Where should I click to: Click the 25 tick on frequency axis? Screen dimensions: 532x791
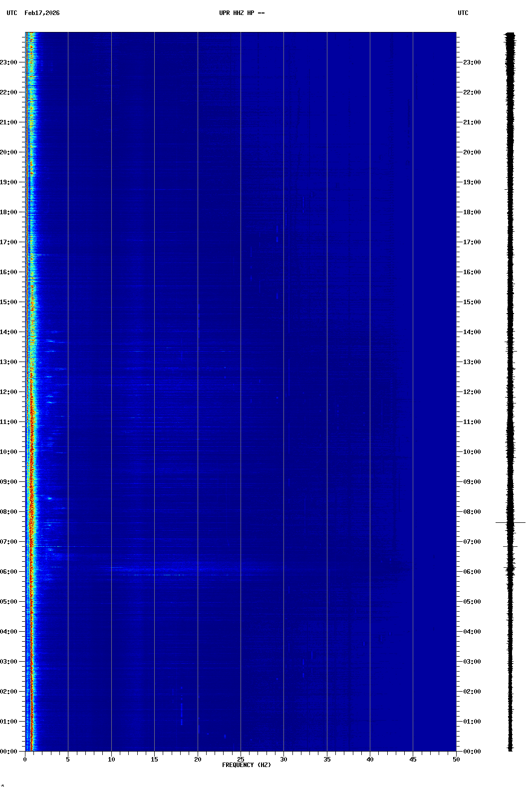pos(241,760)
